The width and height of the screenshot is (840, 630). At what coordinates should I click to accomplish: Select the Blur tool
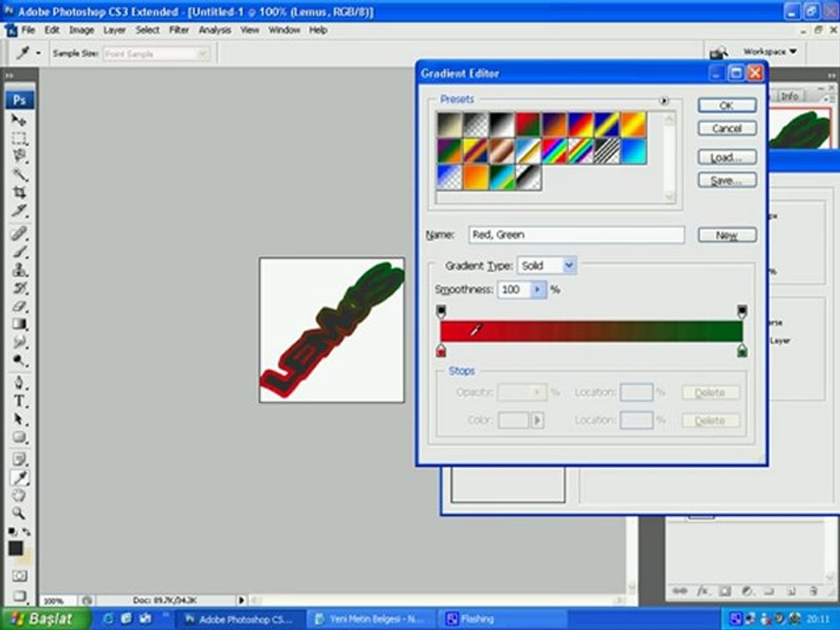19,342
